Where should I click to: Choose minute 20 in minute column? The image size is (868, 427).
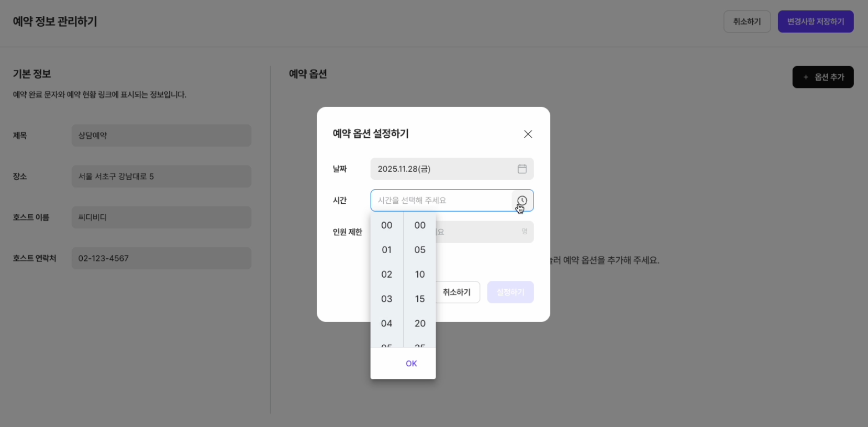click(x=420, y=324)
